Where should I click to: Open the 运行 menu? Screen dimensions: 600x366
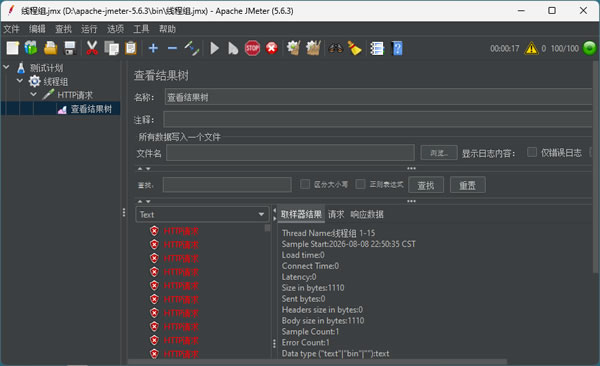[89, 29]
